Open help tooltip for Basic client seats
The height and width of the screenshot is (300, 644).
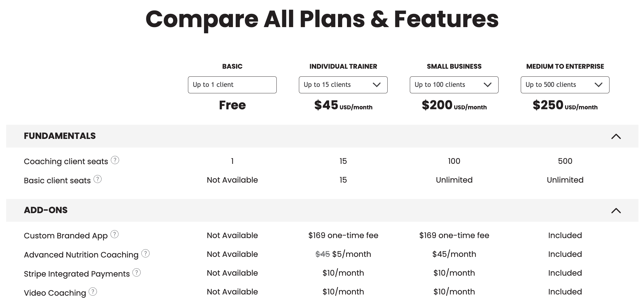[x=98, y=179]
